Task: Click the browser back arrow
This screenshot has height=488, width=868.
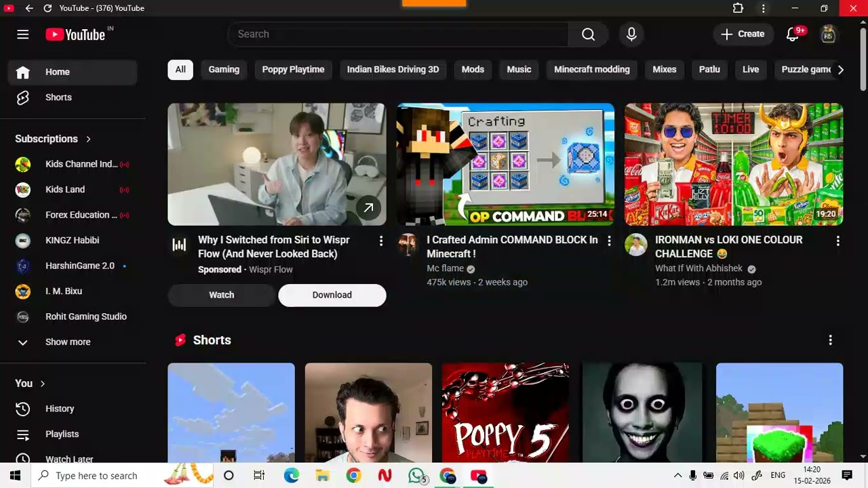Action: (28, 8)
